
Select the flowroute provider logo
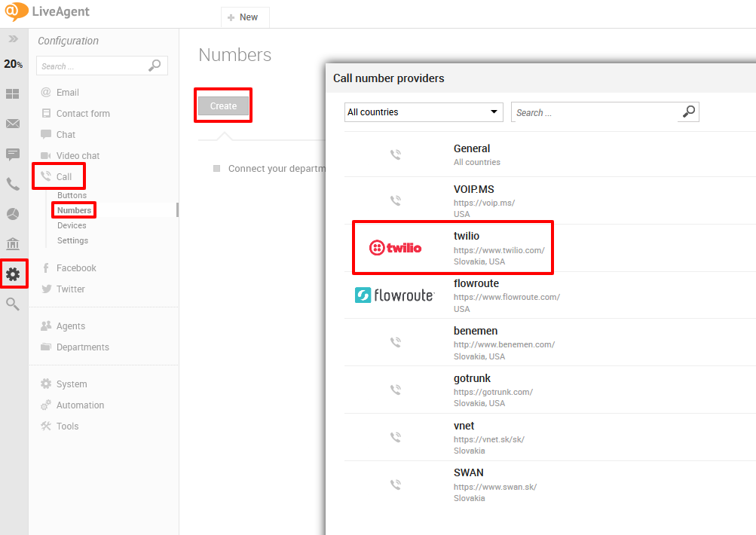[394, 295]
